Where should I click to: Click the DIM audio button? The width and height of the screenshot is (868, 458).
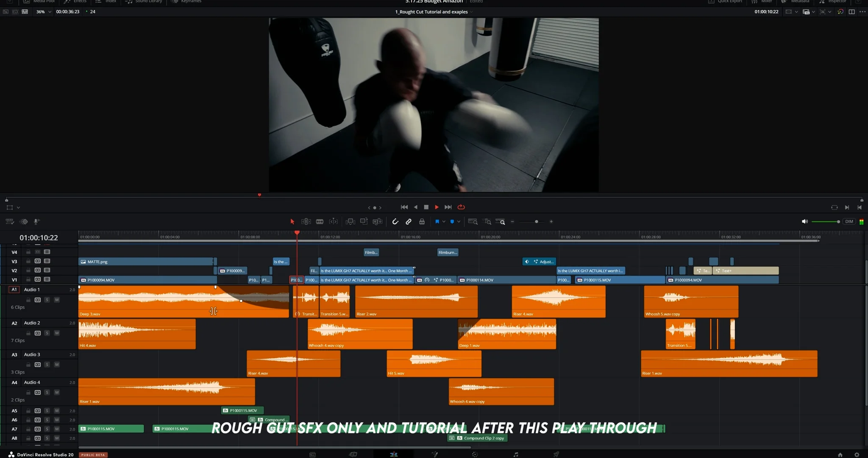click(x=849, y=221)
